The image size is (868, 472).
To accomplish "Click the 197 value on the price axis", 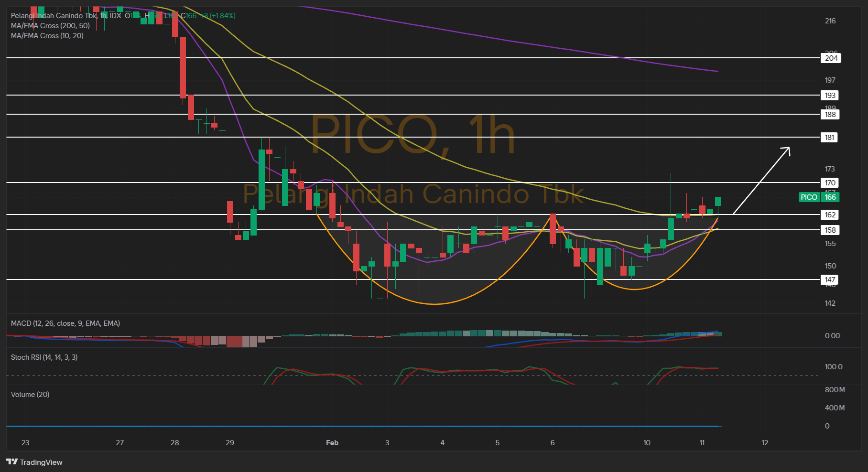I will pyautogui.click(x=830, y=80).
